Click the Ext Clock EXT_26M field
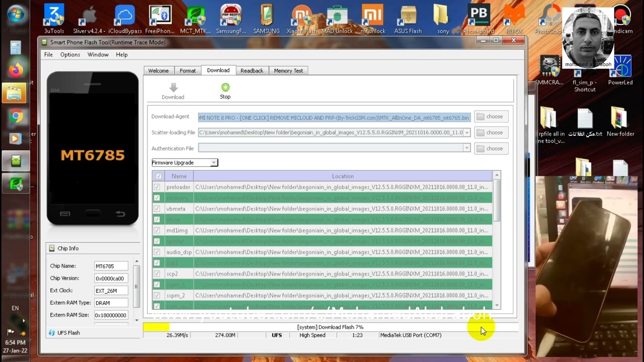Image resolution: width=644 pixels, height=362 pixels. pyautogui.click(x=111, y=291)
